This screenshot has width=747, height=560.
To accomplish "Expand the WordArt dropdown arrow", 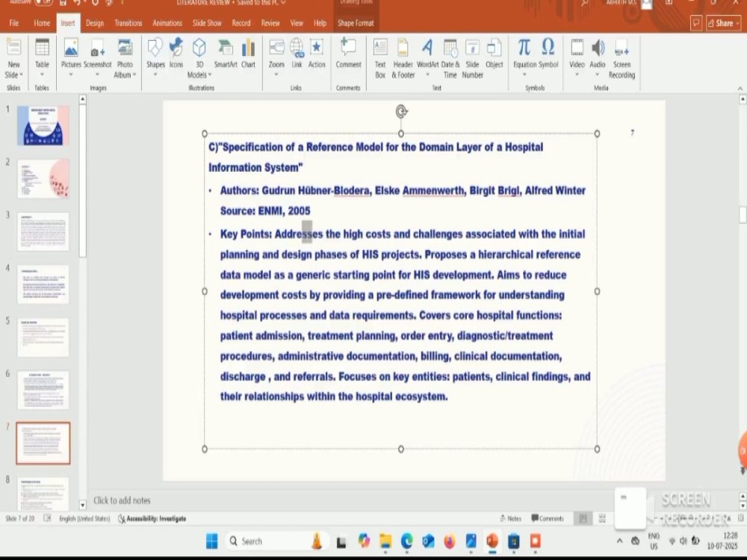I will (x=427, y=74).
